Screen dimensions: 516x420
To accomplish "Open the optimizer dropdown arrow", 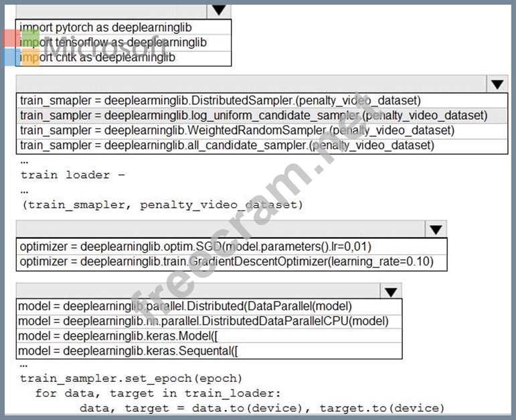I will [436, 229].
